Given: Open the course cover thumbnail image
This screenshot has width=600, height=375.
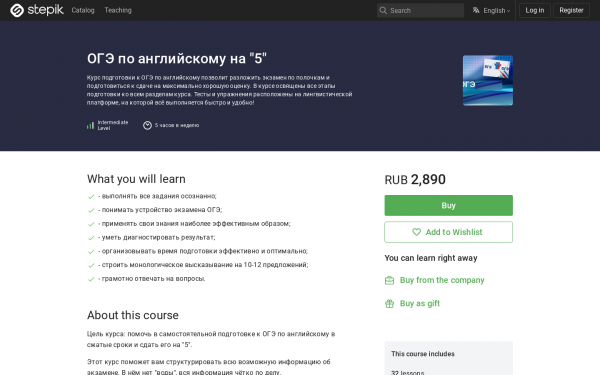Looking at the screenshot, I should 488,80.
